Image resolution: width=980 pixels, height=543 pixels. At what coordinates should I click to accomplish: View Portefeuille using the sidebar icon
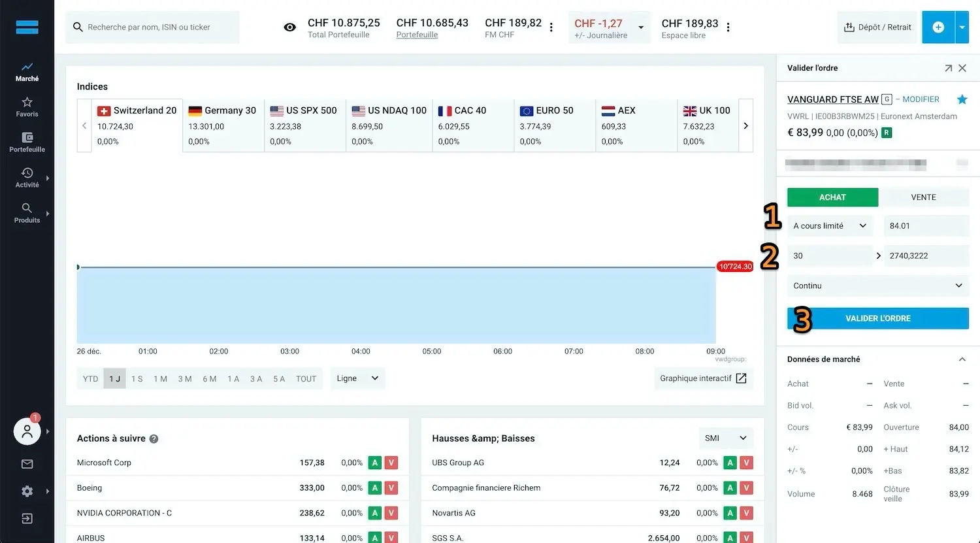[27, 142]
